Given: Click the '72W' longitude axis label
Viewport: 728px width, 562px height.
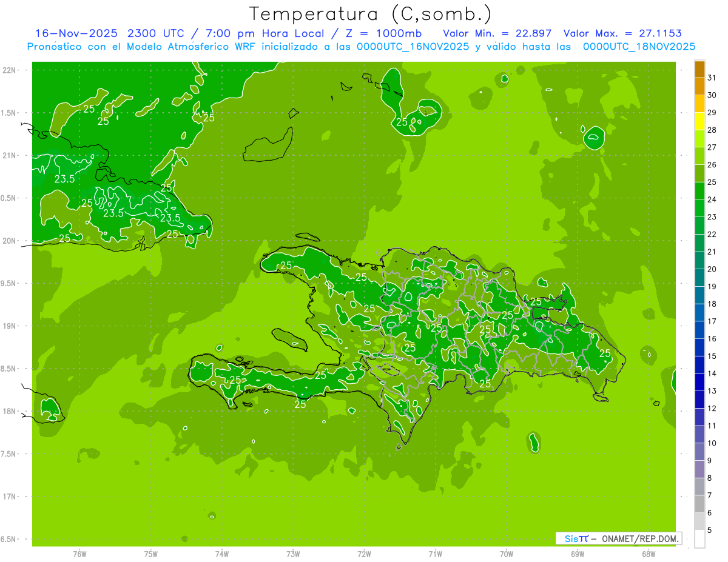Looking at the screenshot, I should 364,554.
